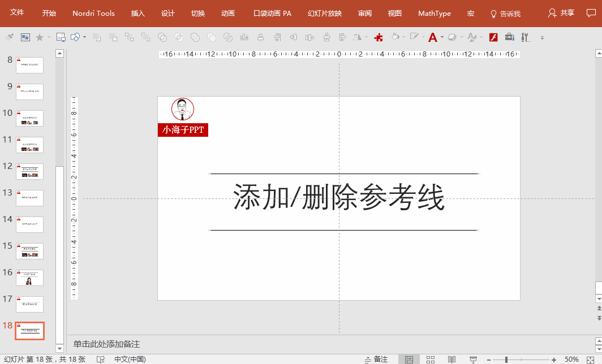Switch to the 幻灯片放映 tab
This screenshot has width=602, height=364.
(x=325, y=13)
